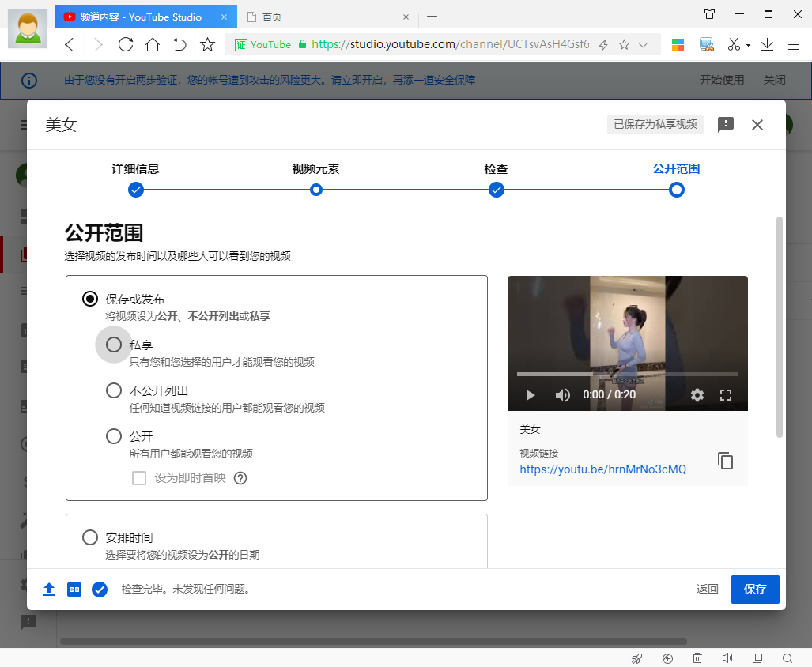Click the user avatar profile picture
The image size is (812, 667).
point(28,28)
